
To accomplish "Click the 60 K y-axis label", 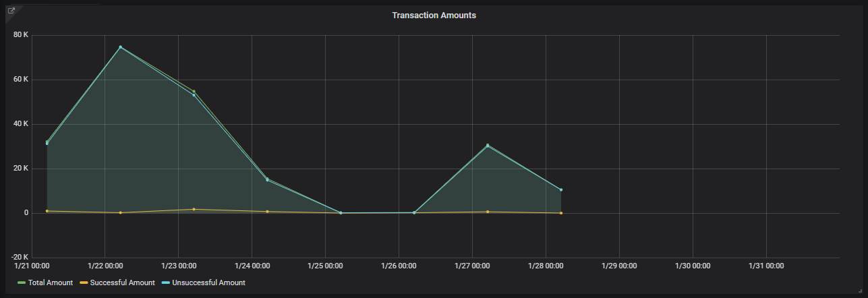I will (x=21, y=80).
